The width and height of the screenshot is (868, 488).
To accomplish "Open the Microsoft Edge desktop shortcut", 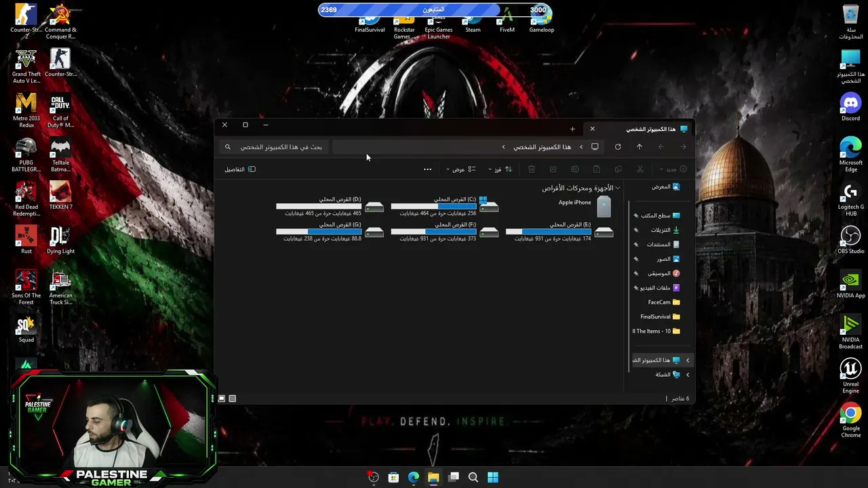I will pos(850,155).
